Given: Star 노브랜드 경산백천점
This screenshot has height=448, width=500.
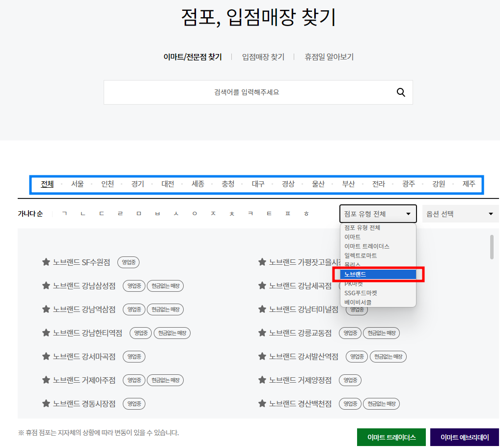Looking at the screenshot, I should [262, 404].
